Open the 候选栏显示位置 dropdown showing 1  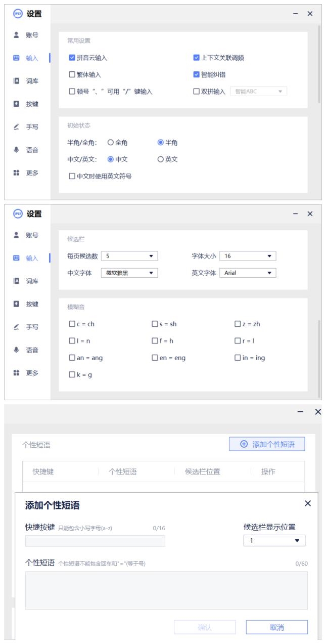pos(274,541)
